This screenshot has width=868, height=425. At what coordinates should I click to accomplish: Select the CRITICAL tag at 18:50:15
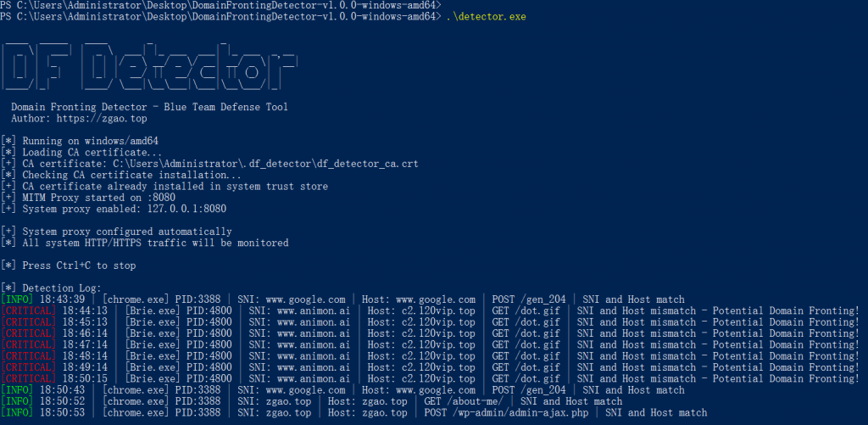point(28,378)
